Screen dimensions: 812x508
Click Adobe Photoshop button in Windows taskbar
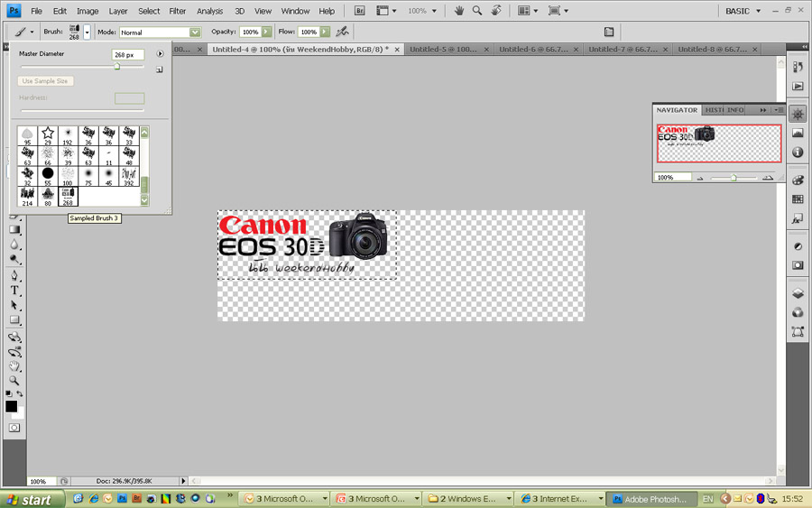click(x=649, y=498)
